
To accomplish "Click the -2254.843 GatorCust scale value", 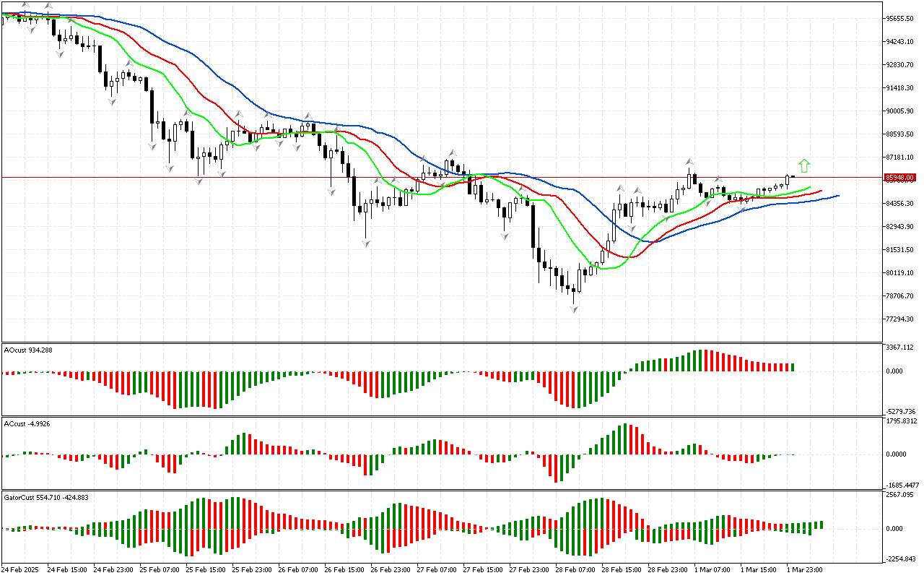I will [x=899, y=558].
